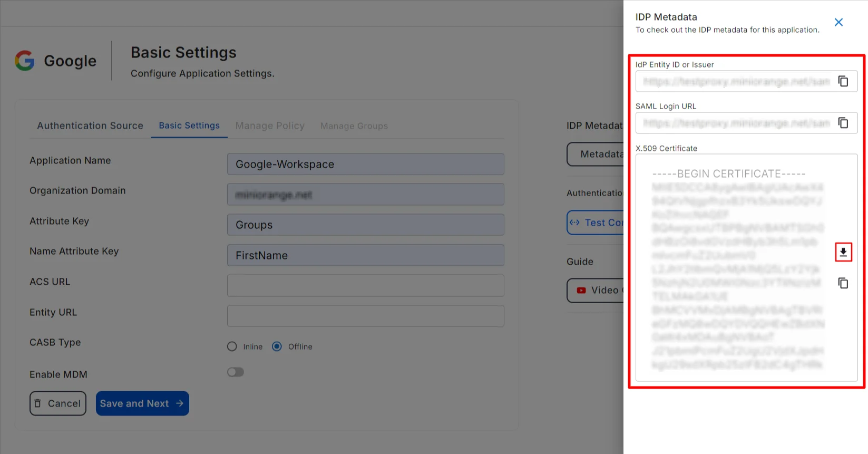This screenshot has width=868, height=454.
Task: Click the 'Guide' section label
Action: pyautogui.click(x=580, y=262)
